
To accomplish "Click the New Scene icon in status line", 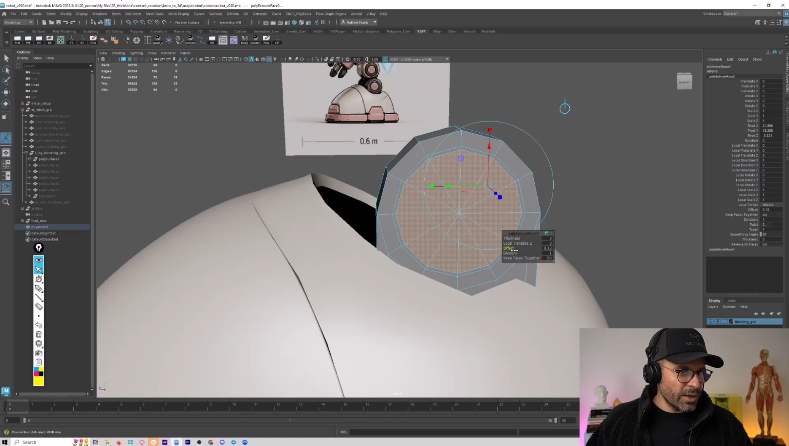I will pyautogui.click(x=44, y=22).
